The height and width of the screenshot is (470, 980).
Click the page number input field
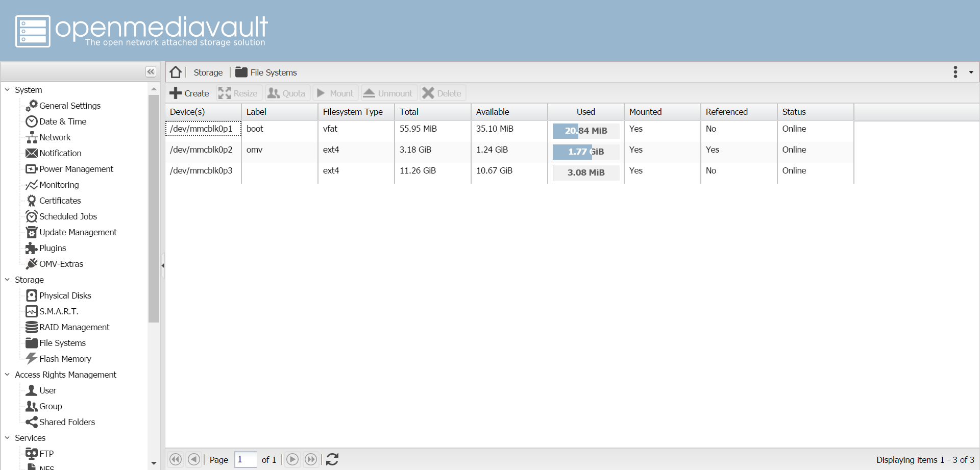coord(246,459)
